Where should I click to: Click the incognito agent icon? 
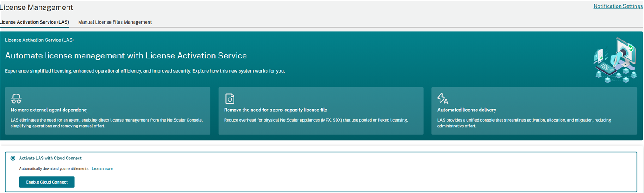pyautogui.click(x=16, y=98)
